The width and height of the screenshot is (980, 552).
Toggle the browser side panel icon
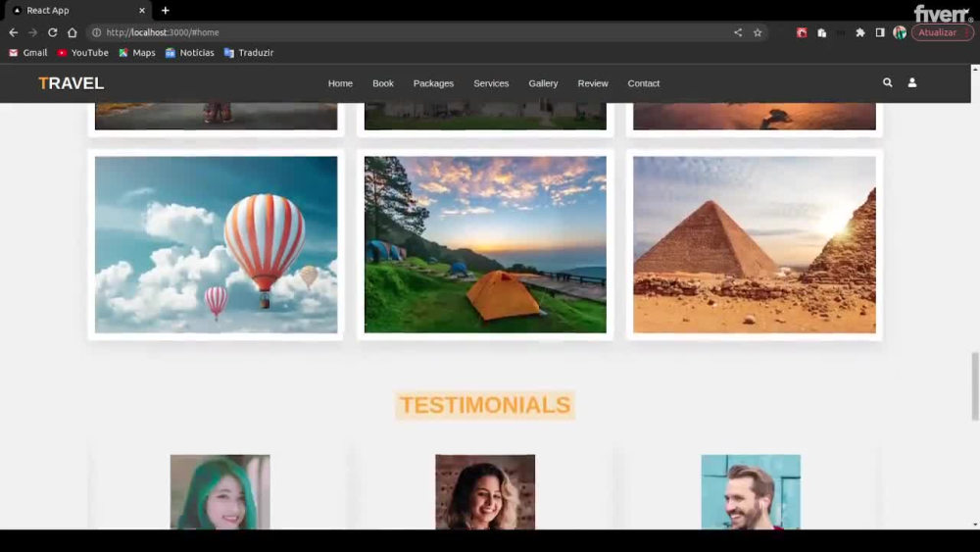pos(879,32)
